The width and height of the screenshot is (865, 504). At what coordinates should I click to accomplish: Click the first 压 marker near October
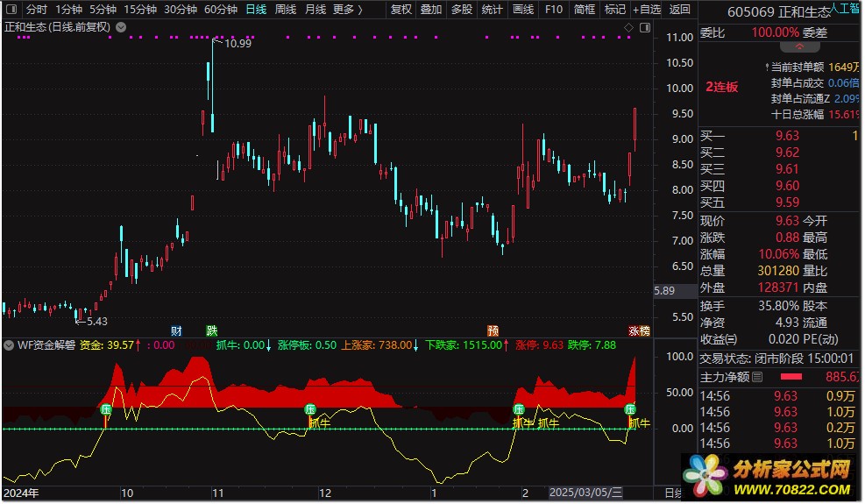point(106,409)
